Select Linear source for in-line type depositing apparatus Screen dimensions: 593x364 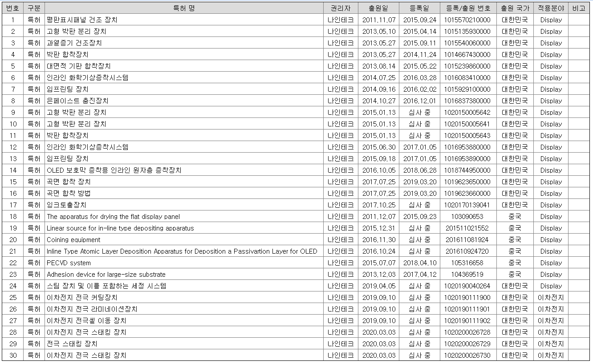[120, 228]
